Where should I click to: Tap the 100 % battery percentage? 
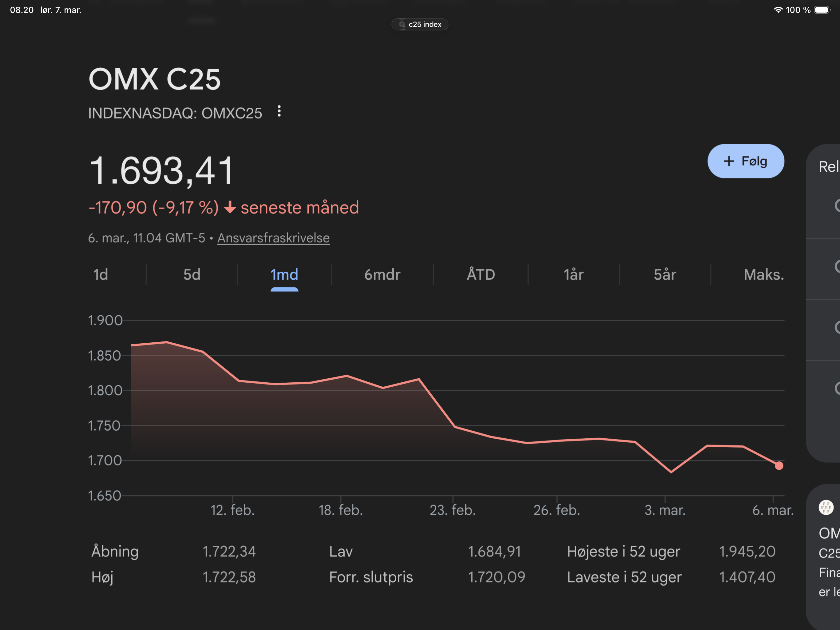(798, 10)
